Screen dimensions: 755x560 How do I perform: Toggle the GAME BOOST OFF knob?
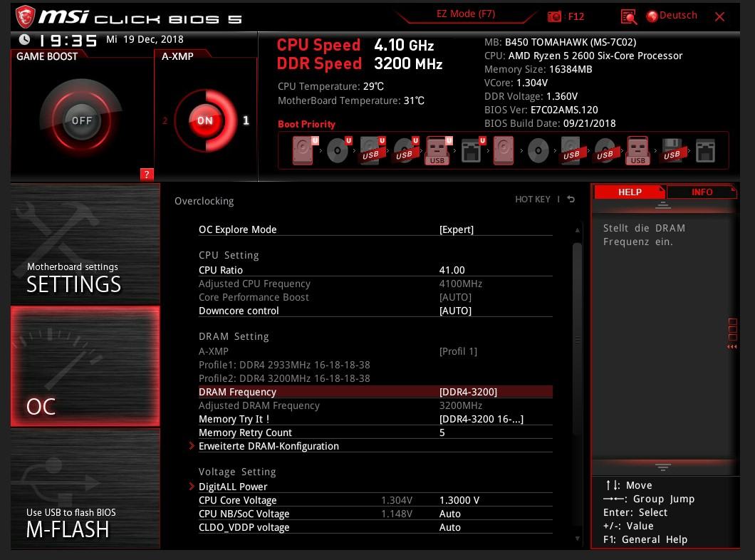coord(81,120)
